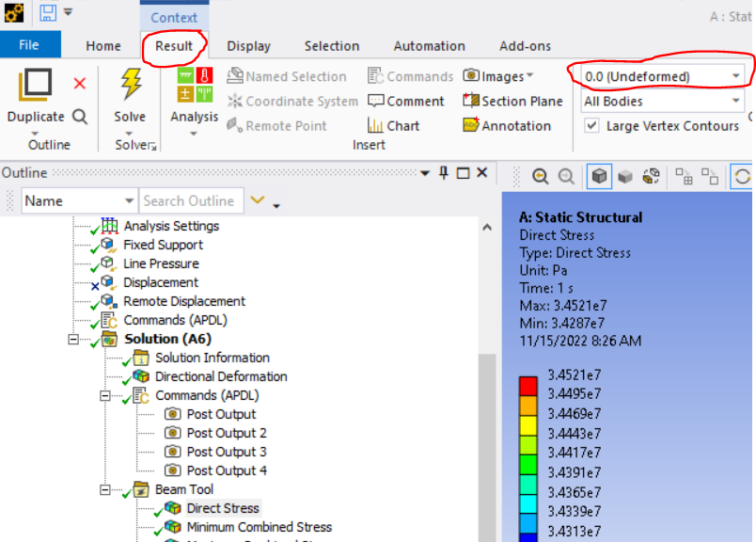The height and width of the screenshot is (542, 756).
Task: Switch to the Result ribbon tab
Action: coord(174,46)
